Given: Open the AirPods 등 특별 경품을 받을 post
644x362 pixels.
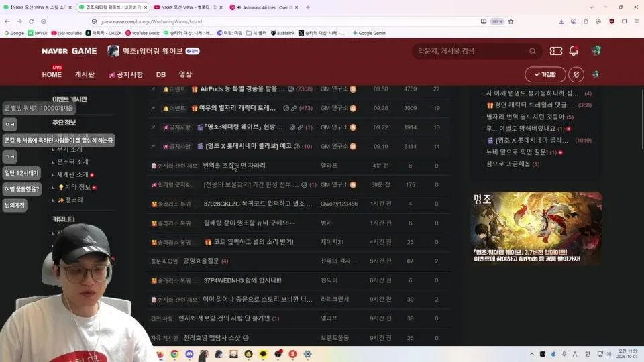Looking at the screenshot, I should (242, 89).
